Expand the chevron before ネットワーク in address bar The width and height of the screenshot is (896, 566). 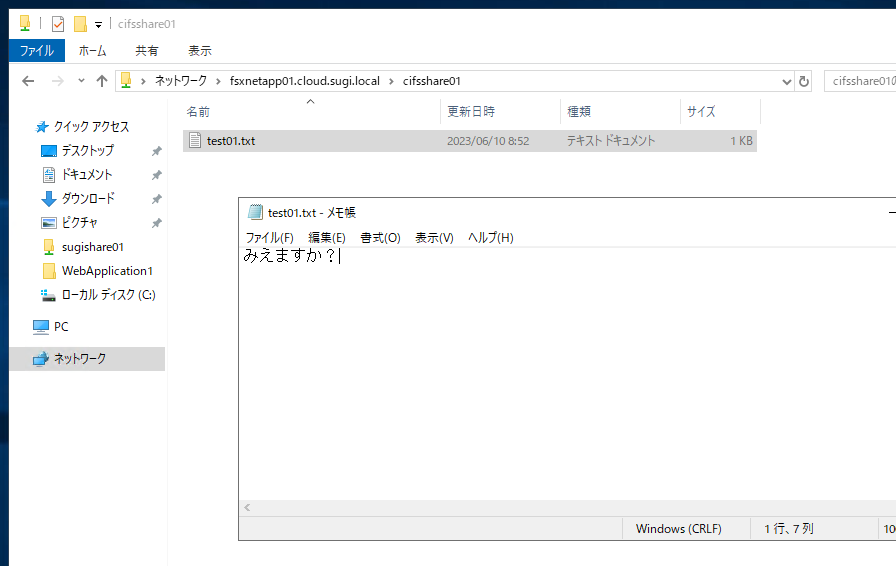click(x=143, y=81)
